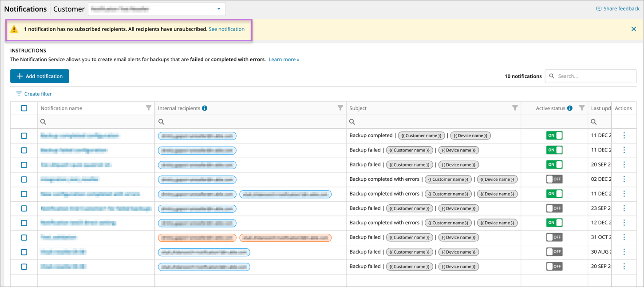Click the Last updated column search field

[600, 122]
